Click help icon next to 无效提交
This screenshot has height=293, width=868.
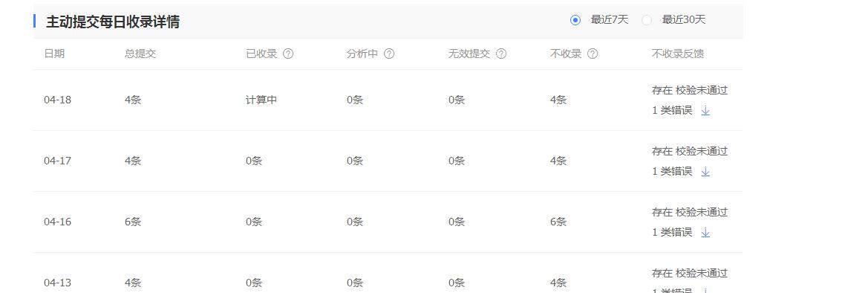(x=501, y=54)
